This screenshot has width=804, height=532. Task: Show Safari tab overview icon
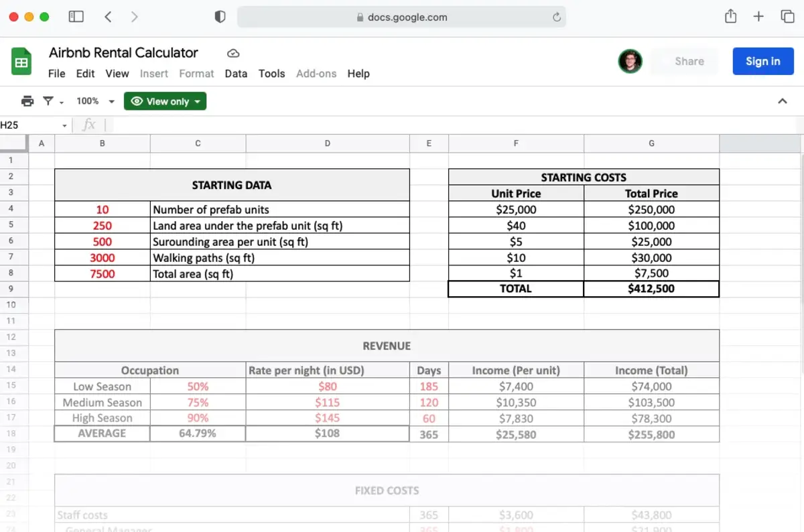pyautogui.click(x=787, y=17)
